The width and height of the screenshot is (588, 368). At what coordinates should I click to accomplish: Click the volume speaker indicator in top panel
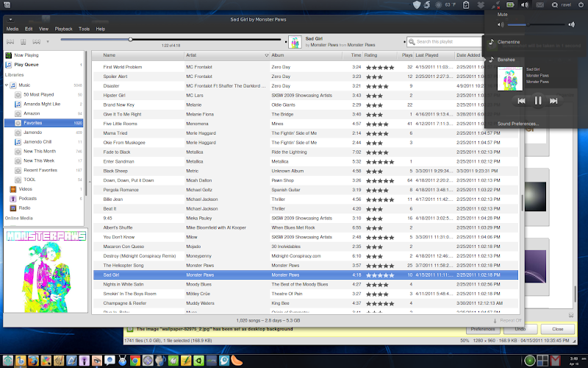(x=525, y=5)
